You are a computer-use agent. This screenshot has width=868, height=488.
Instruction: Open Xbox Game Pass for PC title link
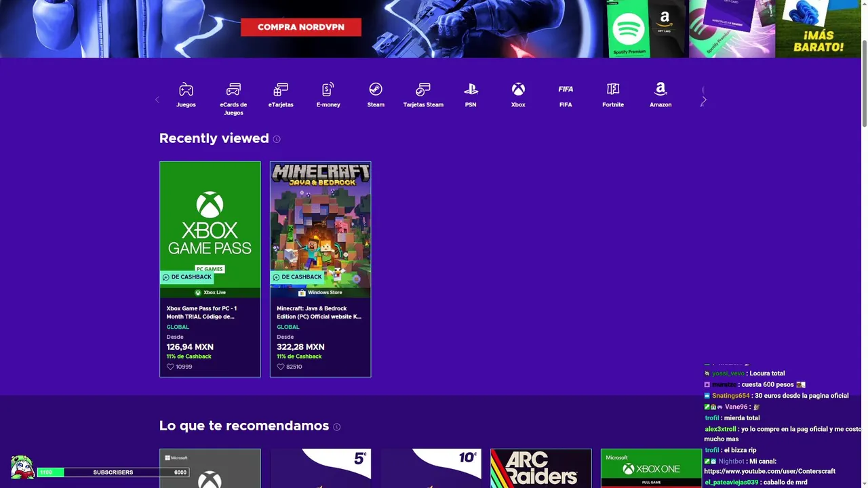202,312
